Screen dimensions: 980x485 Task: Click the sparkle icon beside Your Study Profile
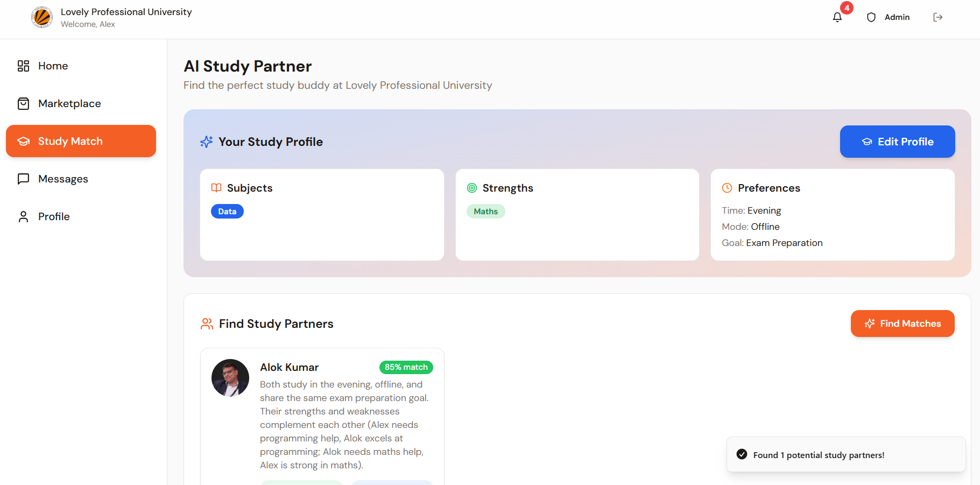[207, 142]
